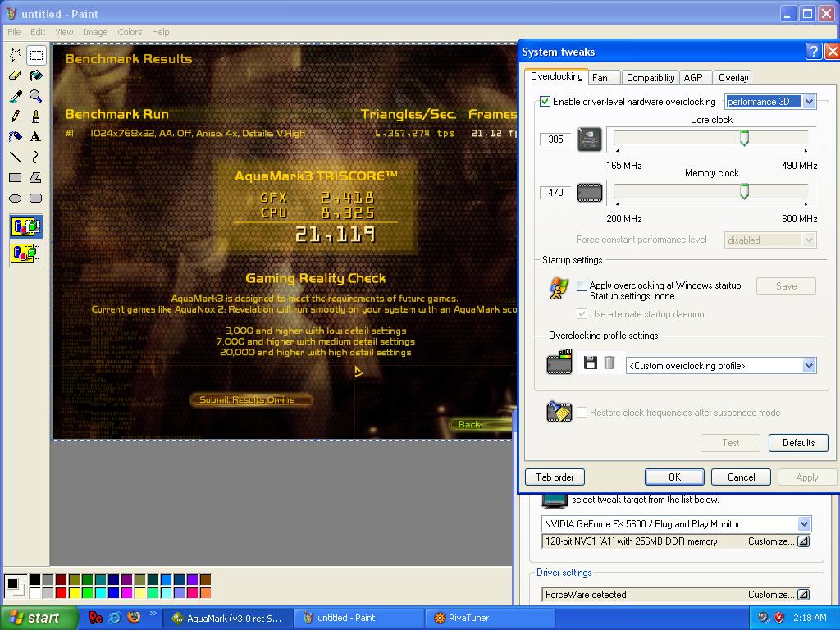840x630 pixels.
Task: Select the Text tool in Paint
Action: click(x=36, y=136)
